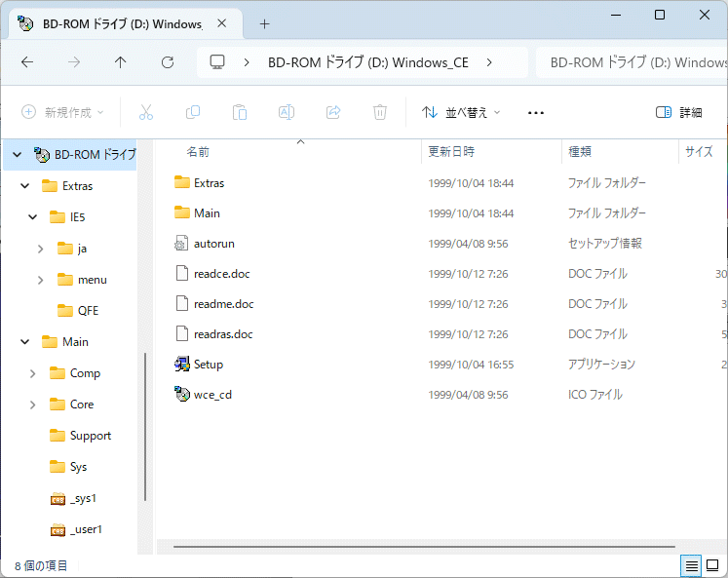Collapse the Extras folder in tree

[25, 186]
